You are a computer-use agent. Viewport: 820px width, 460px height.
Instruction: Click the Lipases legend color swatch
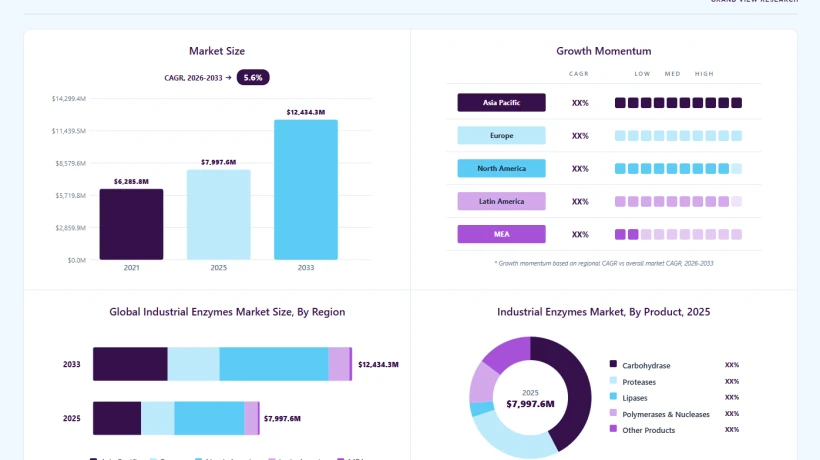pyautogui.click(x=613, y=396)
